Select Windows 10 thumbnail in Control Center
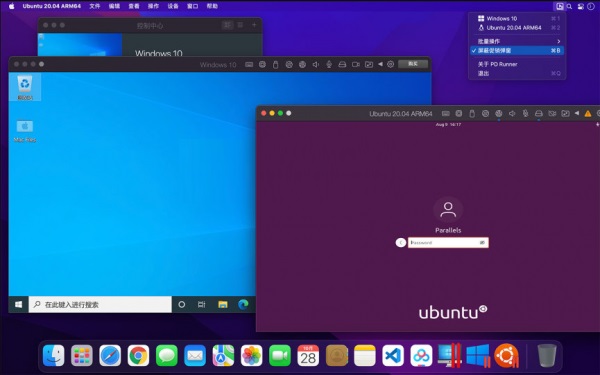 click(x=80, y=45)
